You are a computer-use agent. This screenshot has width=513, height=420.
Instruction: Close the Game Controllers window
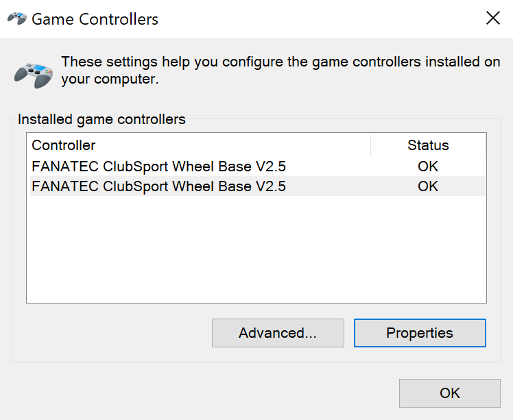[492, 18]
